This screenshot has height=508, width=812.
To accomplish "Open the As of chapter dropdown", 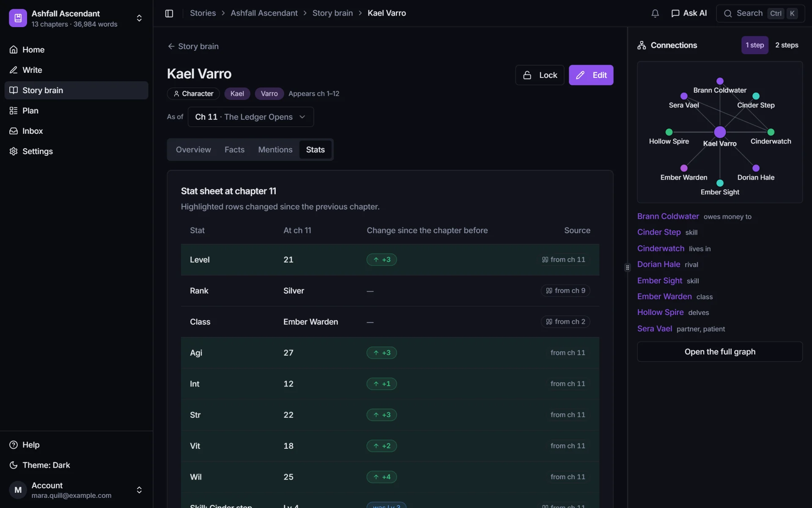I will click(250, 117).
